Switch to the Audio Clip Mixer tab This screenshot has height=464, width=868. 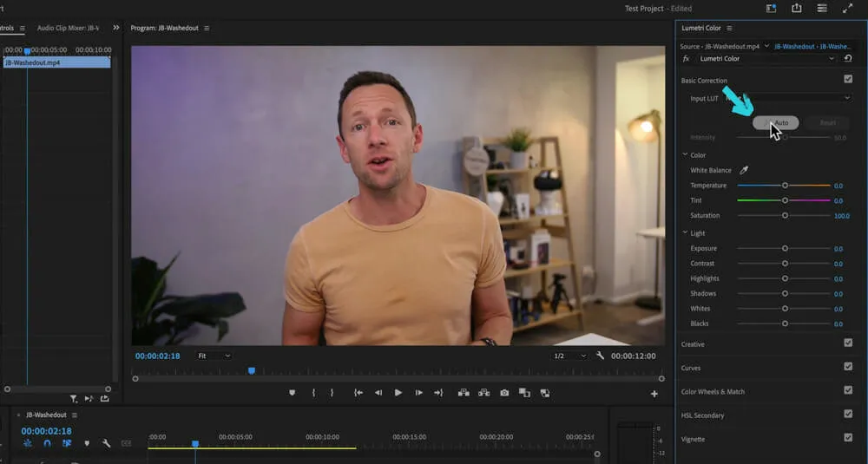[68, 28]
